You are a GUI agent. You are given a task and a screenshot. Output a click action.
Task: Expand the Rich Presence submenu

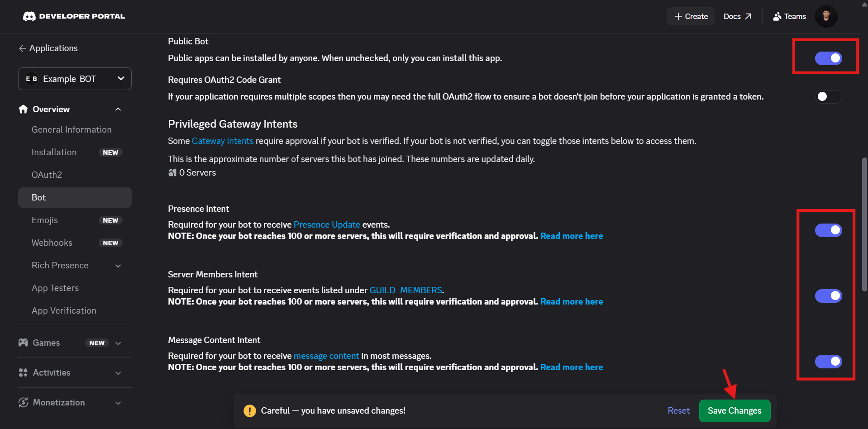coord(118,266)
